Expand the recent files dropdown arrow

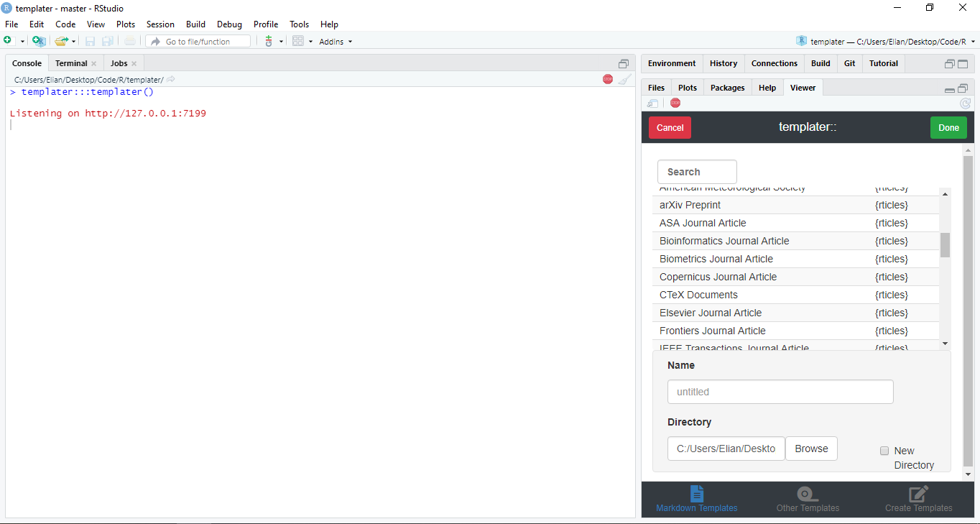(73, 42)
